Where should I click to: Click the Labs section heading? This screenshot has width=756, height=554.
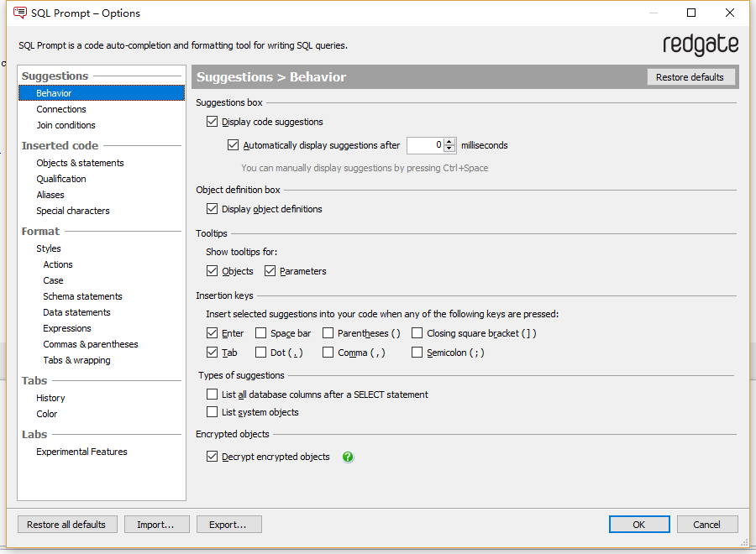pyautogui.click(x=34, y=434)
